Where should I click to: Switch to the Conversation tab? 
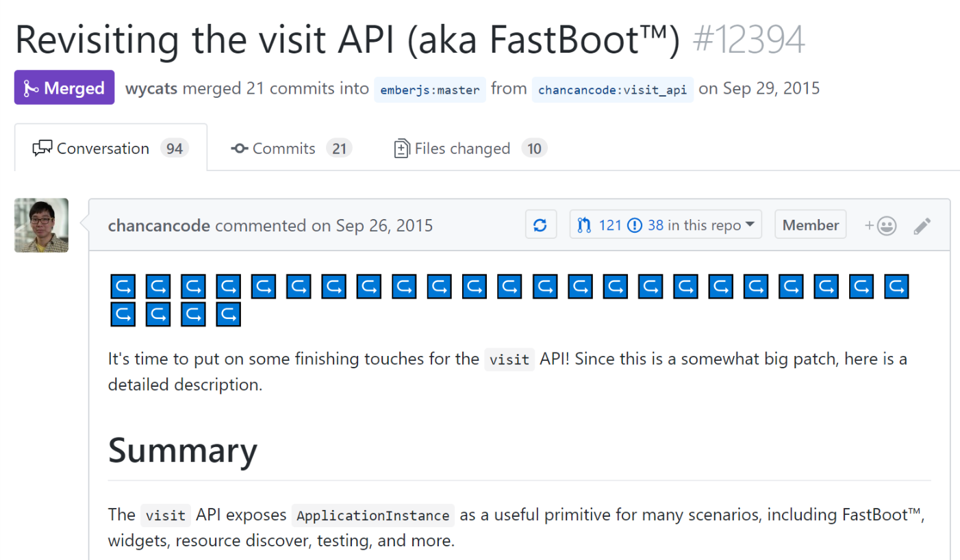(111, 148)
